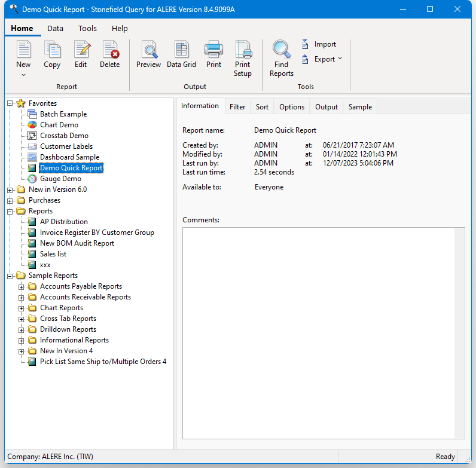476x468 pixels.
Task: Click the Sales list report icon
Action: pos(32,254)
